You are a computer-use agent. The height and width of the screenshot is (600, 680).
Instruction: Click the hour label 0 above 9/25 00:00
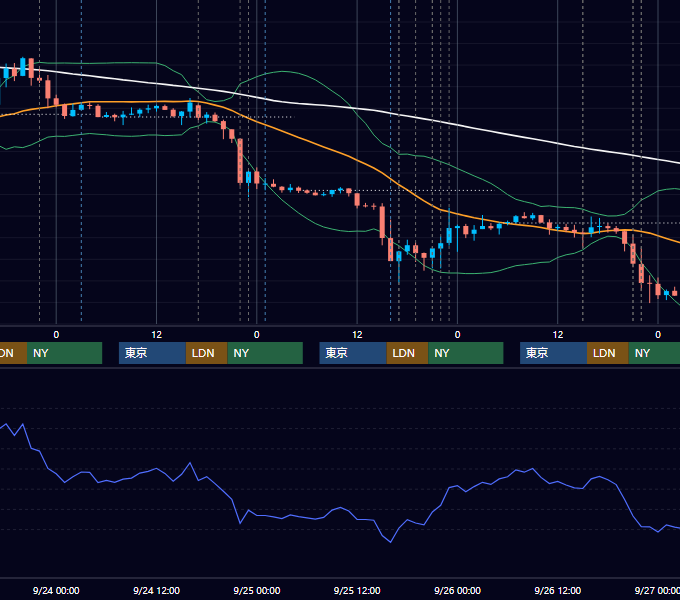tap(257, 335)
